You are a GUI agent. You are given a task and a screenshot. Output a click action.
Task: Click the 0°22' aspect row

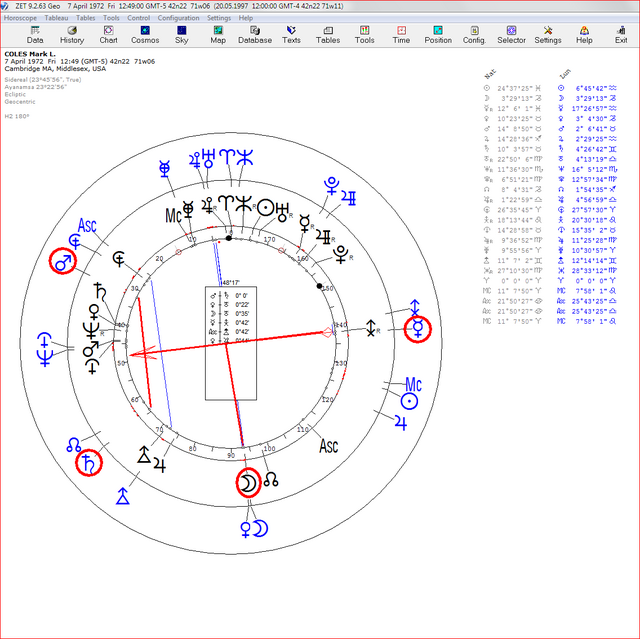[x=230, y=304]
